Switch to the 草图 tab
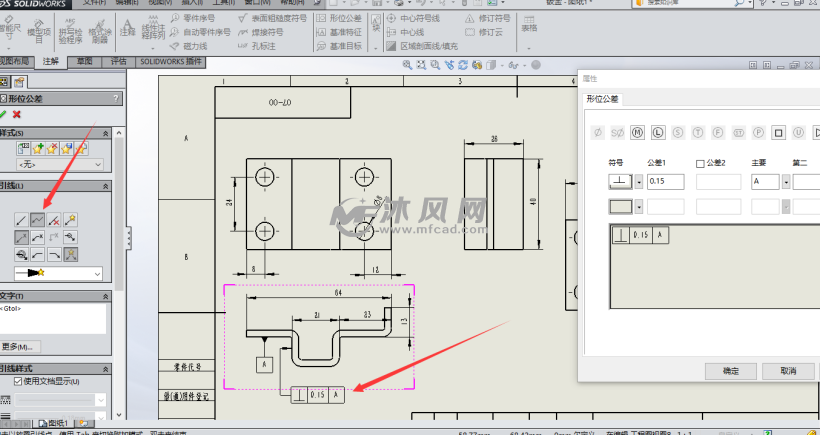 pos(84,61)
